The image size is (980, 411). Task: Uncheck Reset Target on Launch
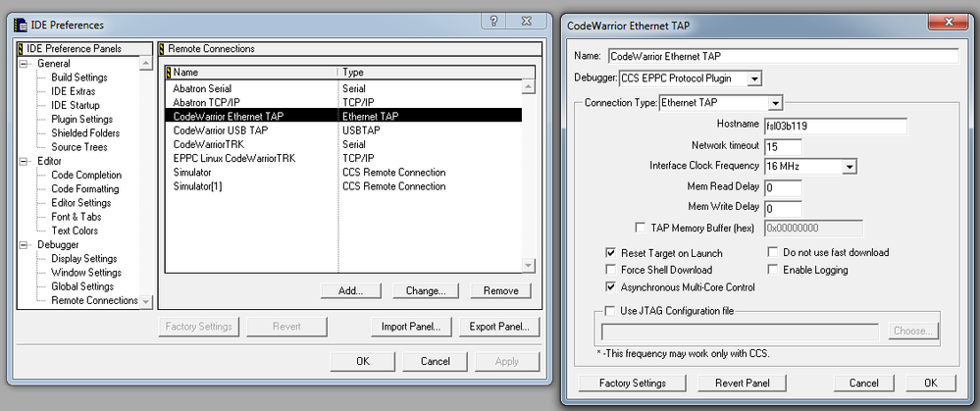(610, 253)
